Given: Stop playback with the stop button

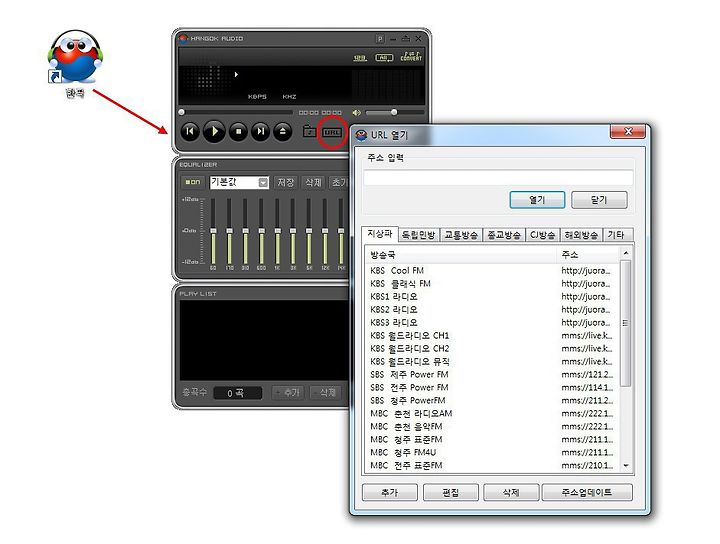Looking at the screenshot, I should 238,132.
